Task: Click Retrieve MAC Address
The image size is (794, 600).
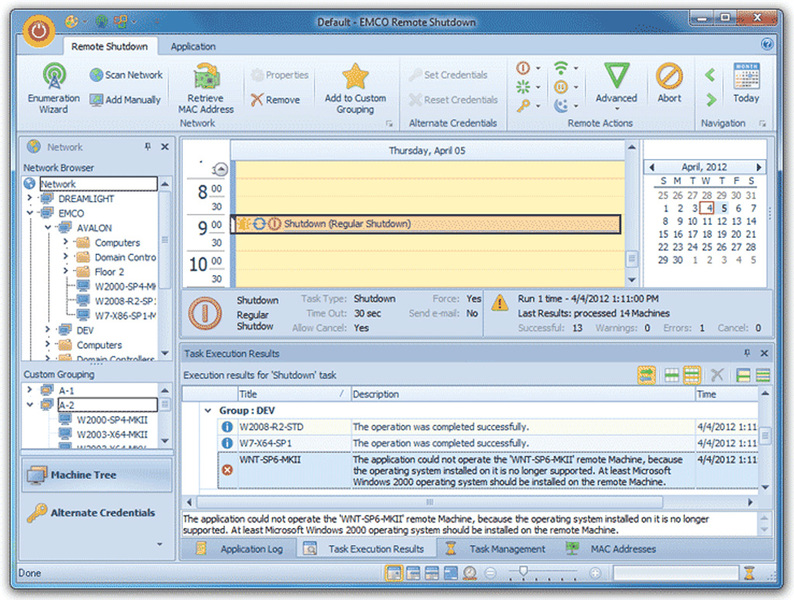Action: tap(206, 88)
